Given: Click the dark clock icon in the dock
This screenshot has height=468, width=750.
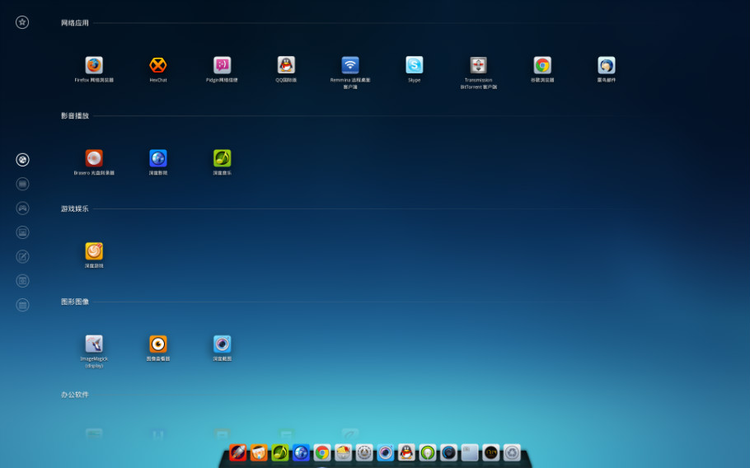Looking at the screenshot, I should click(x=490, y=452).
